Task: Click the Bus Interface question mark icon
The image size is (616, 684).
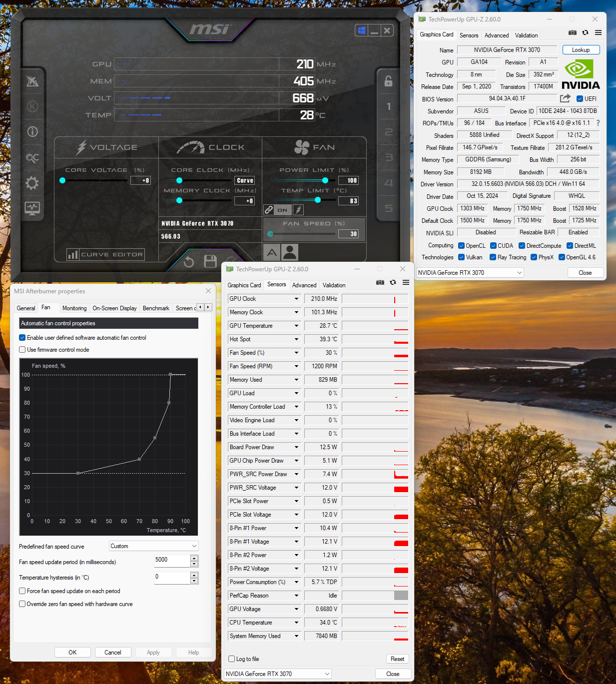Action: pyautogui.click(x=598, y=123)
